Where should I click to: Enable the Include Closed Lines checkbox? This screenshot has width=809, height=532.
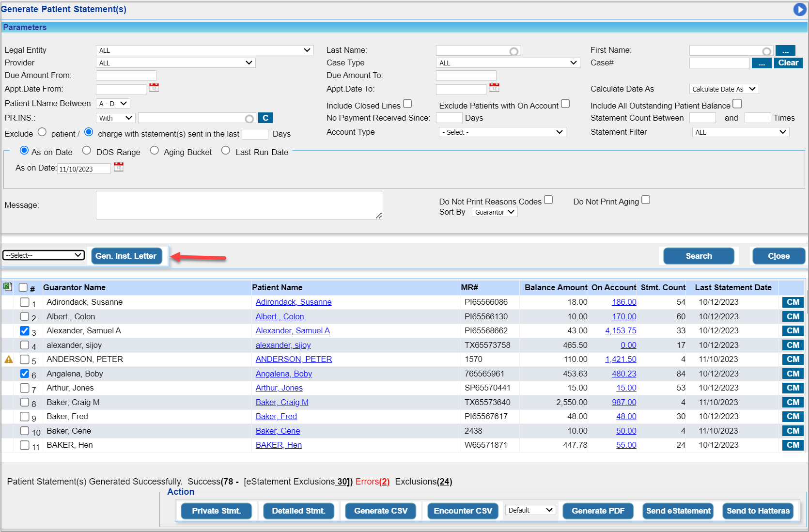[x=407, y=104]
